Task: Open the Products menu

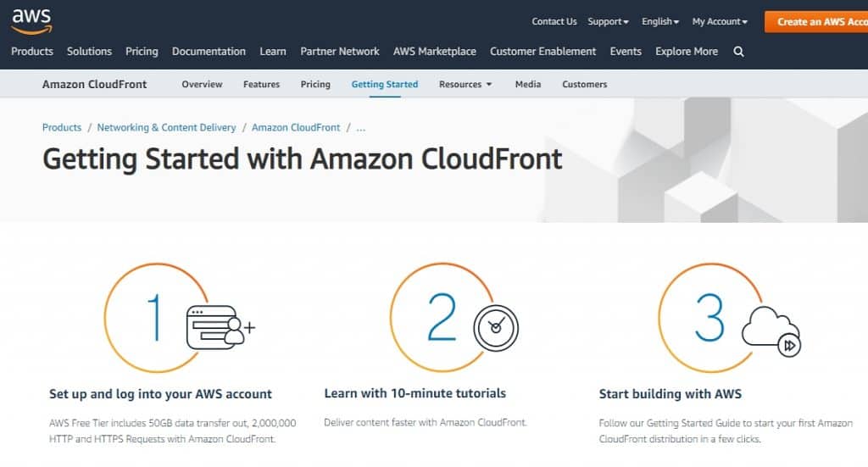Action: [32, 52]
